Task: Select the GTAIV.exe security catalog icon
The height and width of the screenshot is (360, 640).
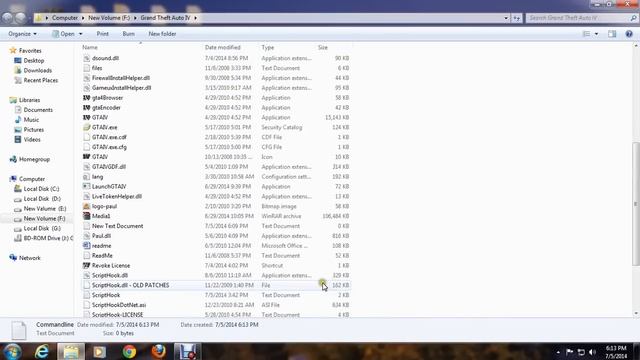Action: pos(87,127)
